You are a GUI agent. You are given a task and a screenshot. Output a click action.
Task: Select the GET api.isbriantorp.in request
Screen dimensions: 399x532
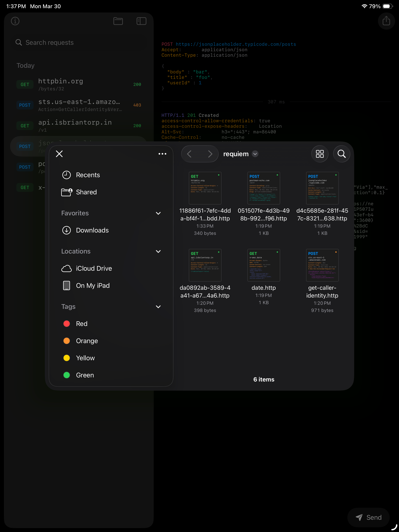(x=79, y=126)
